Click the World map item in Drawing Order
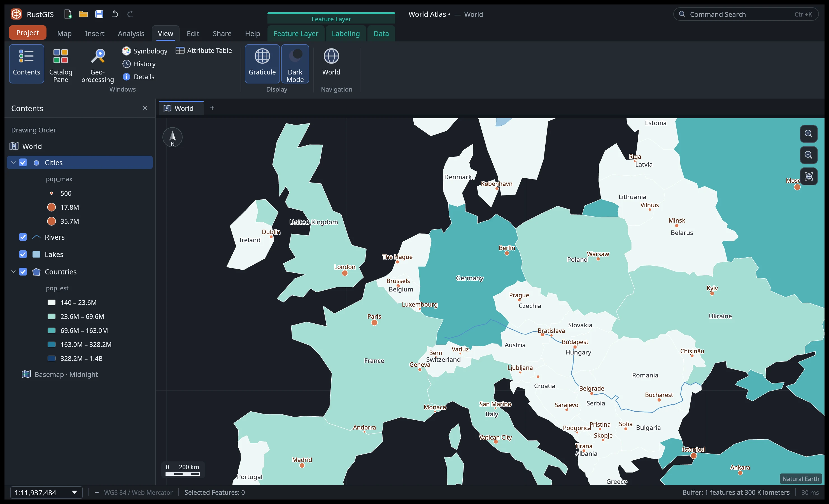This screenshot has width=829, height=504. click(26, 146)
